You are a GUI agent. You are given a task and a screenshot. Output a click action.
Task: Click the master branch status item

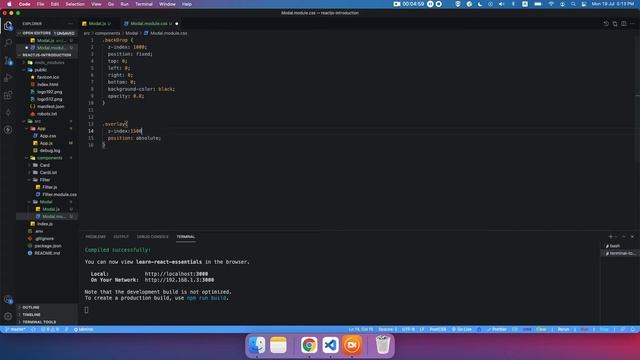tap(15, 329)
